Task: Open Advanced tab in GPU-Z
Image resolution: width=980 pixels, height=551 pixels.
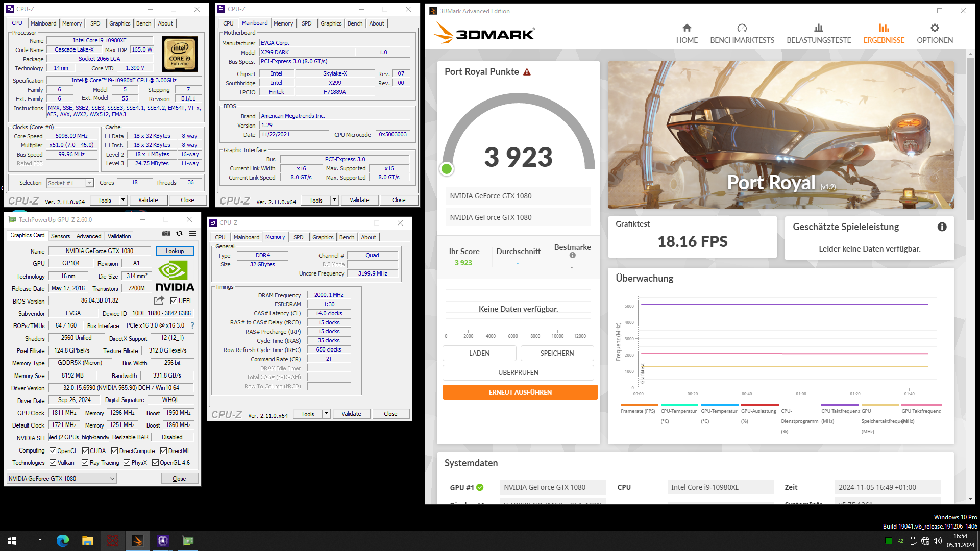Action: point(89,236)
